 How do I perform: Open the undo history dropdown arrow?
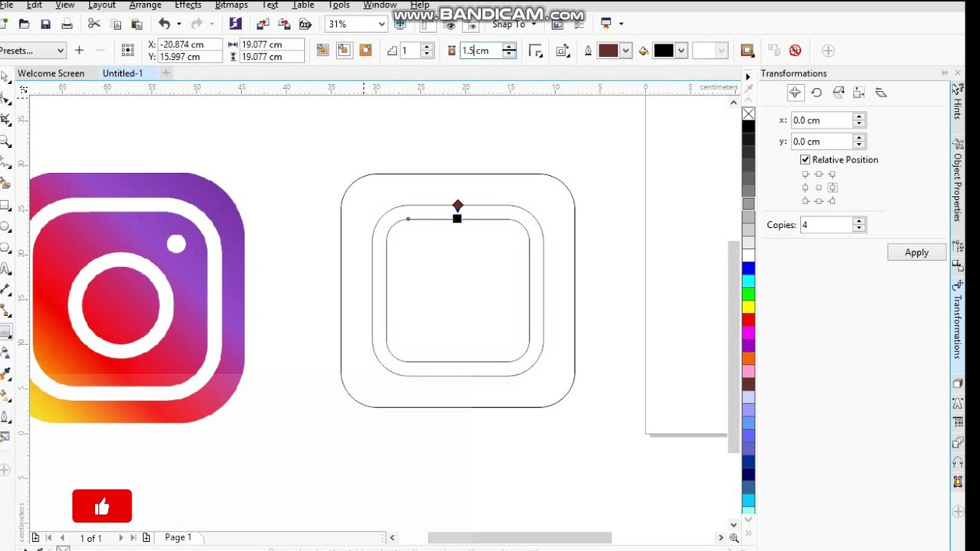[178, 24]
